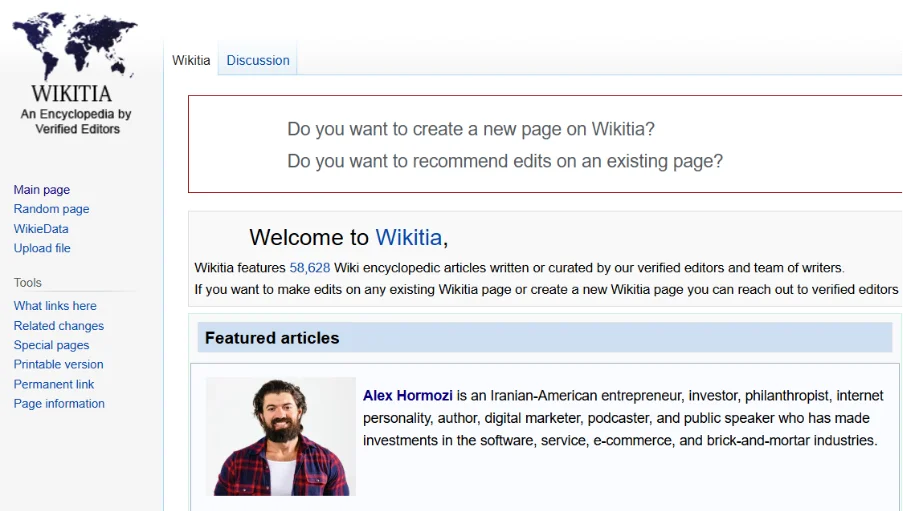Open Printable version
Screen dimensions: 903x511
[x=59, y=365]
